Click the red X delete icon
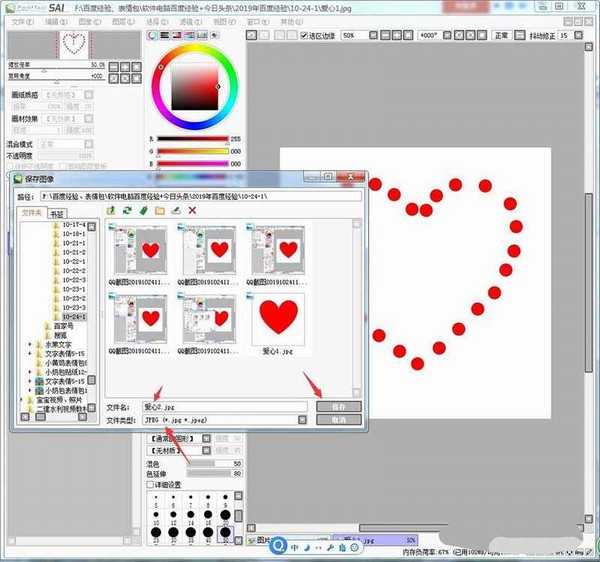 pos(192,210)
